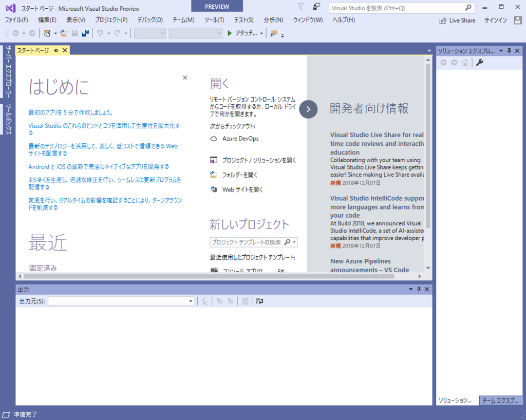Click the toolbar options overflow arrow

pyautogui.click(x=283, y=35)
